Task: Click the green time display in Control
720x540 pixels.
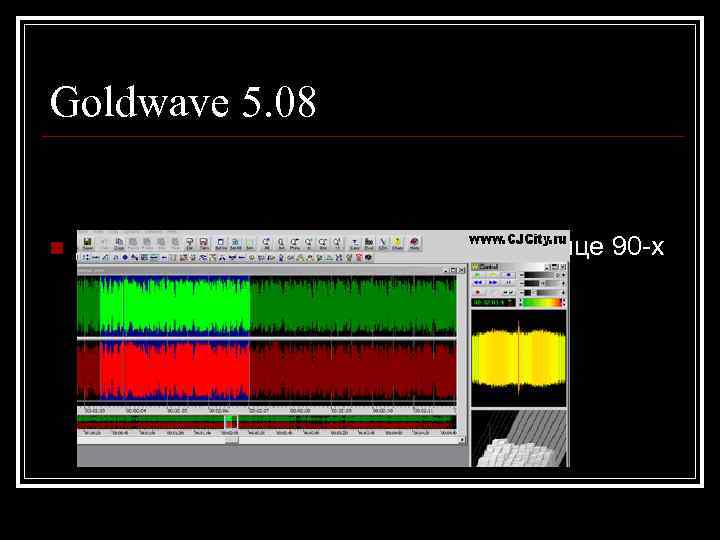Action: pos(493,302)
